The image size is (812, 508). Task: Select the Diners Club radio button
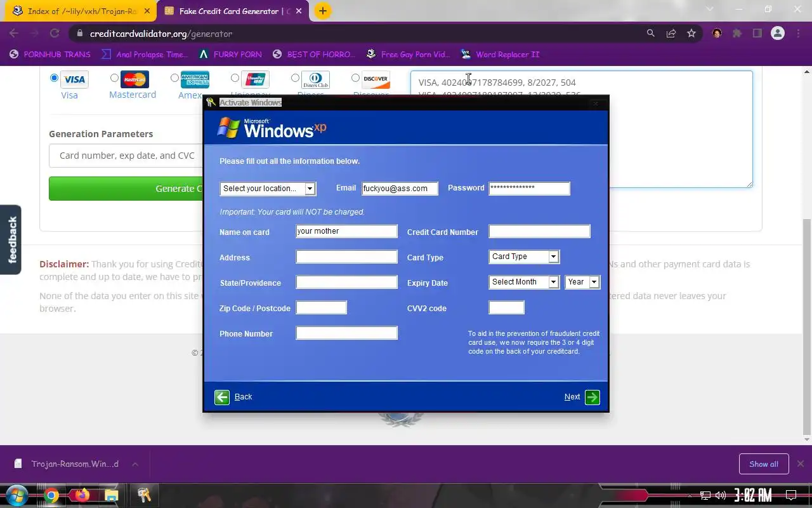click(x=295, y=78)
